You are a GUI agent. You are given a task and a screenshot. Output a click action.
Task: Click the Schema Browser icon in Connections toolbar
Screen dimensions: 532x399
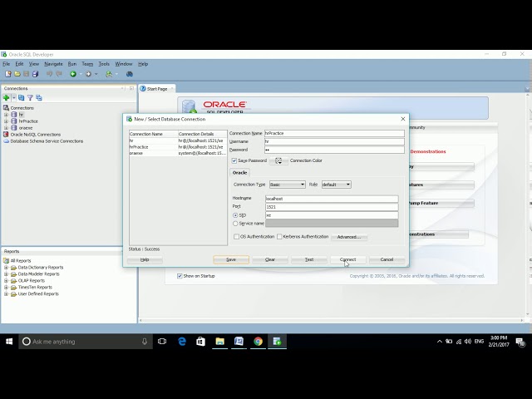coord(39,98)
